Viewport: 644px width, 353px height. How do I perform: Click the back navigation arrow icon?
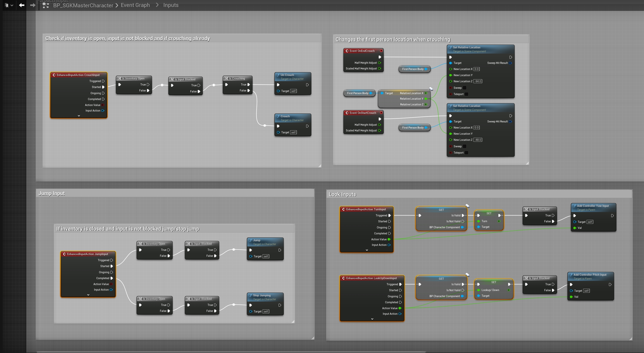point(21,5)
